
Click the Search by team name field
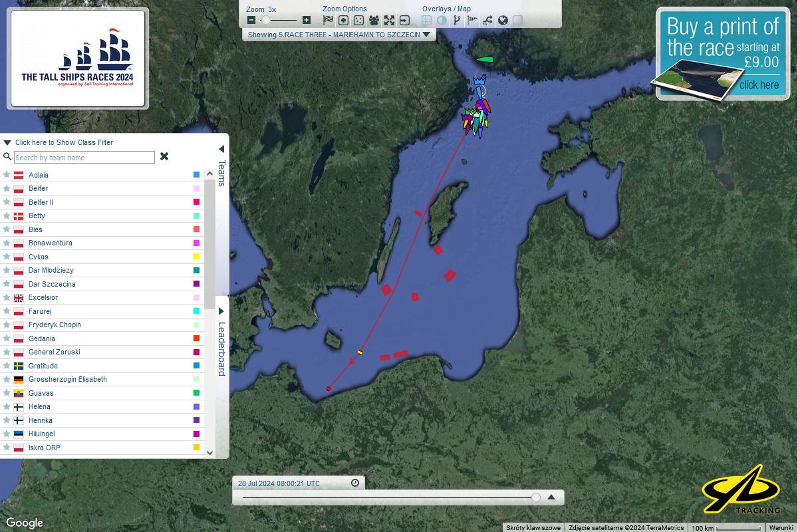click(84, 158)
